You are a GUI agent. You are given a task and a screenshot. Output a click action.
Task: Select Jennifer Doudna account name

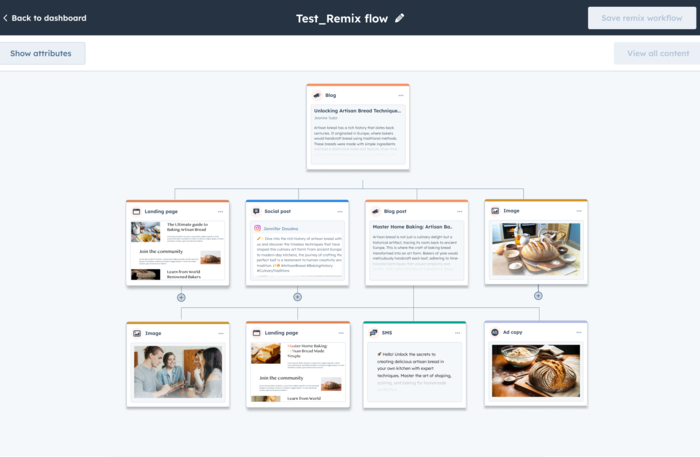pyautogui.click(x=281, y=228)
